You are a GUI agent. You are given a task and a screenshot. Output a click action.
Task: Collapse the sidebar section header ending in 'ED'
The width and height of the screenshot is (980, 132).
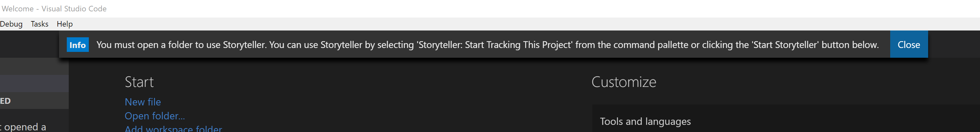34,101
